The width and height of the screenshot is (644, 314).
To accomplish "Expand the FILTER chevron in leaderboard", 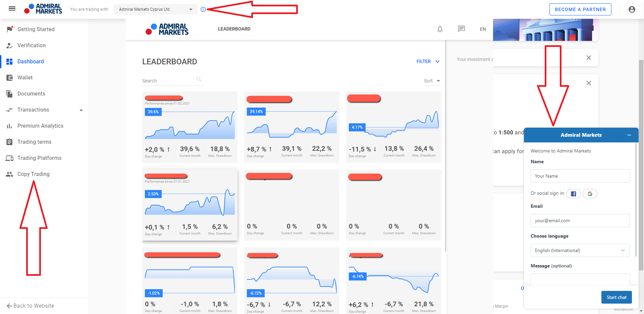I will pyautogui.click(x=437, y=62).
